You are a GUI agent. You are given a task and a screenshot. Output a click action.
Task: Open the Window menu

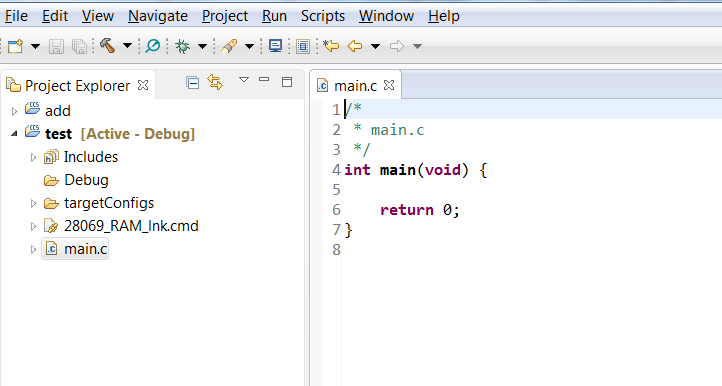pyautogui.click(x=386, y=16)
